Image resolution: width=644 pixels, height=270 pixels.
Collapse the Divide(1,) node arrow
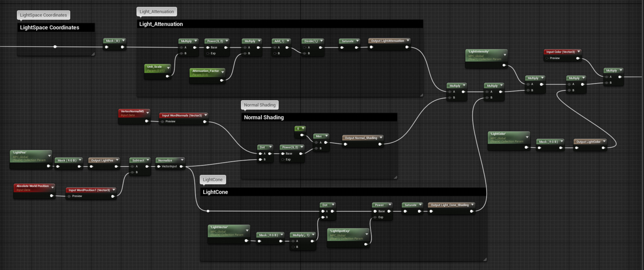pyautogui.click(x=322, y=41)
